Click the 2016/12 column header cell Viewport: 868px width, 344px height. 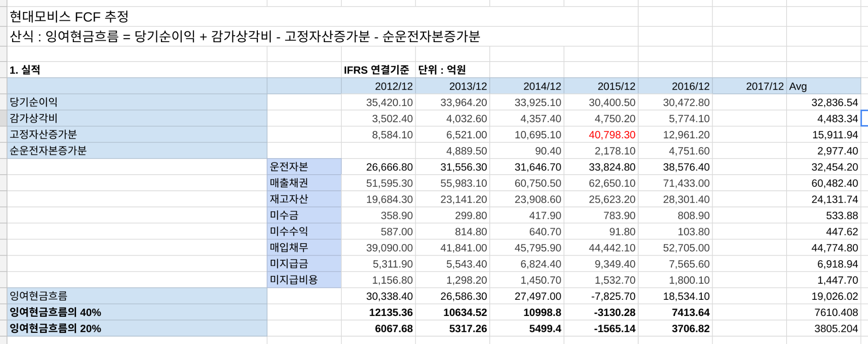click(675, 86)
